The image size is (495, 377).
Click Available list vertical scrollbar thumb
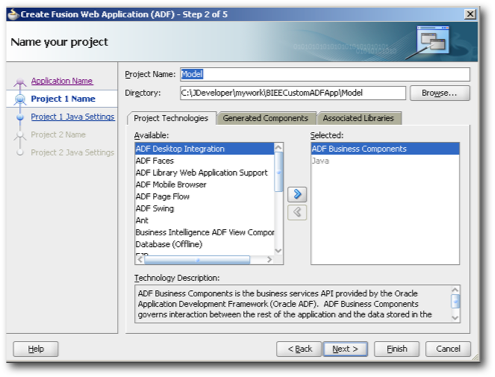tap(278, 172)
